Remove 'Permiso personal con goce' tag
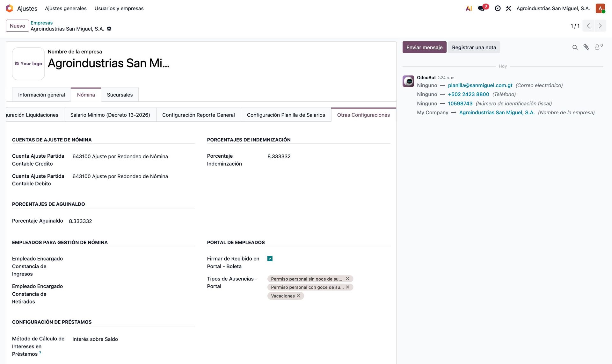 (347, 287)
